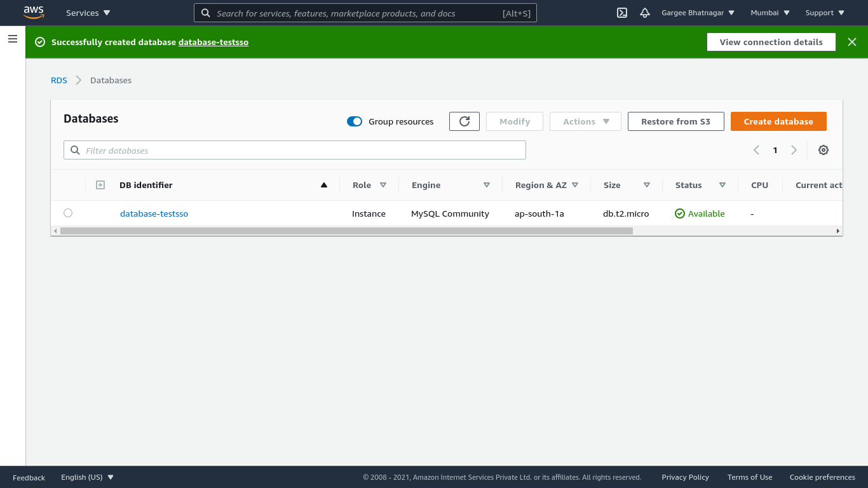Click the scrollbar left arrow of the table
The width and height of the screenshot is (868, 488).
coord(55,231)
